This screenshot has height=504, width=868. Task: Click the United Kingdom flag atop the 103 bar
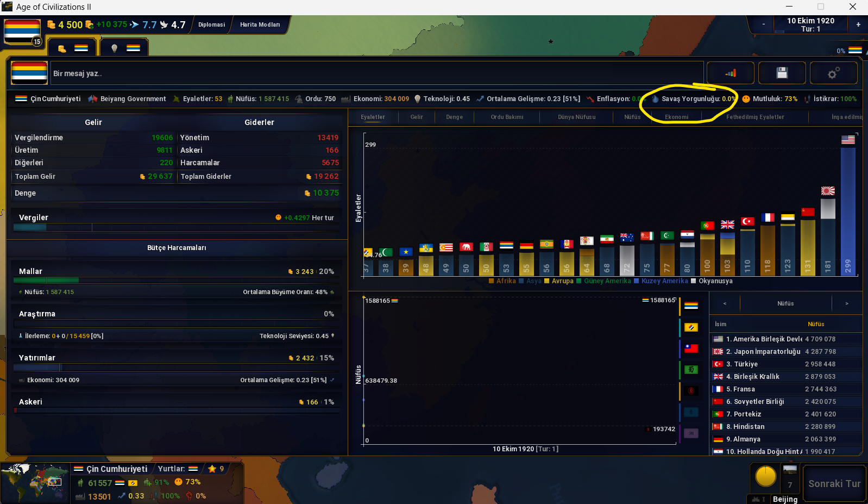coord(727,225)
